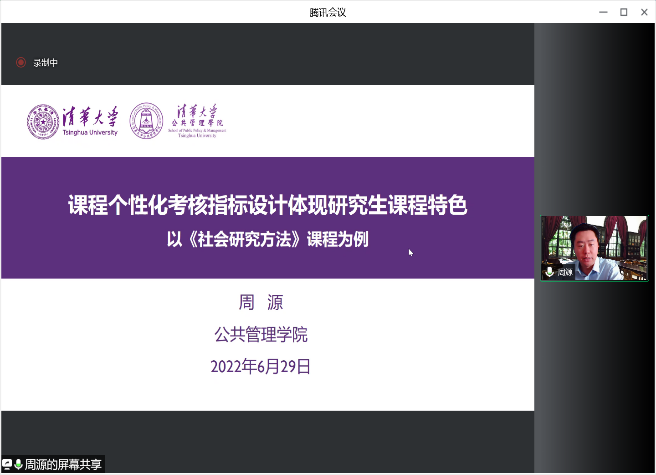
Task: Click the screen-share icon in bottom-left label
Action: (x=6, y=464)
